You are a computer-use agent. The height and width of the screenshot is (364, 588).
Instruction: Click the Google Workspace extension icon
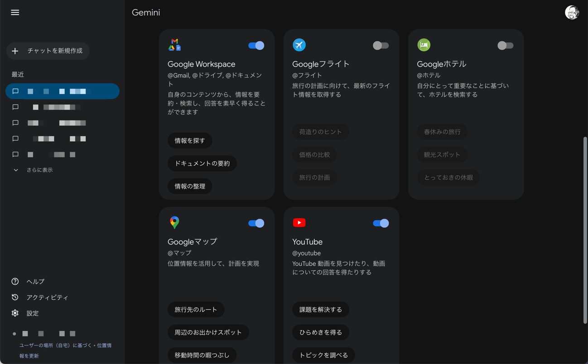175,45
